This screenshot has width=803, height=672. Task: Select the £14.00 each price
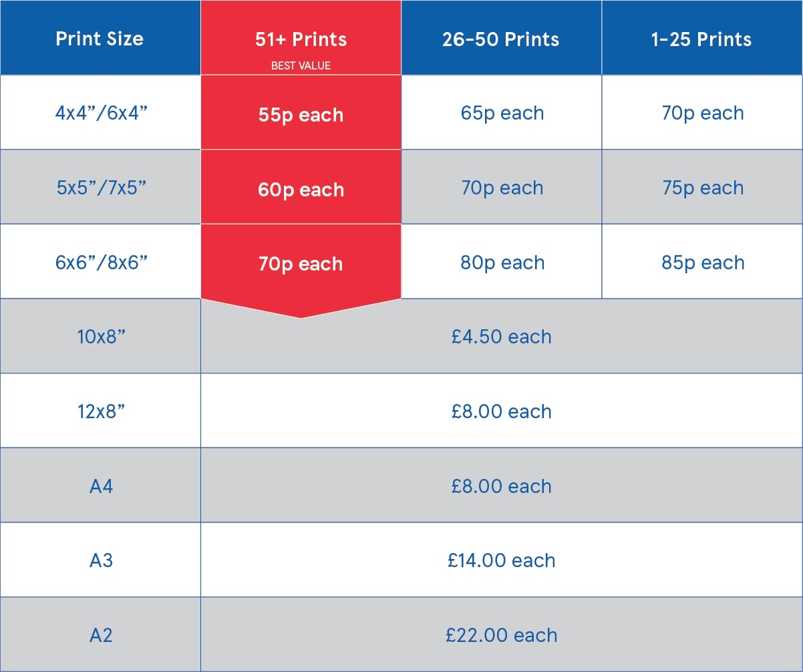click(x=502, y=560)
